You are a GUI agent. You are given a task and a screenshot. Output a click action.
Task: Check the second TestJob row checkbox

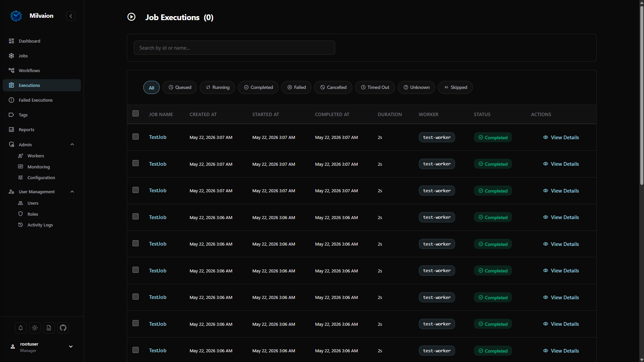[136, 163]
